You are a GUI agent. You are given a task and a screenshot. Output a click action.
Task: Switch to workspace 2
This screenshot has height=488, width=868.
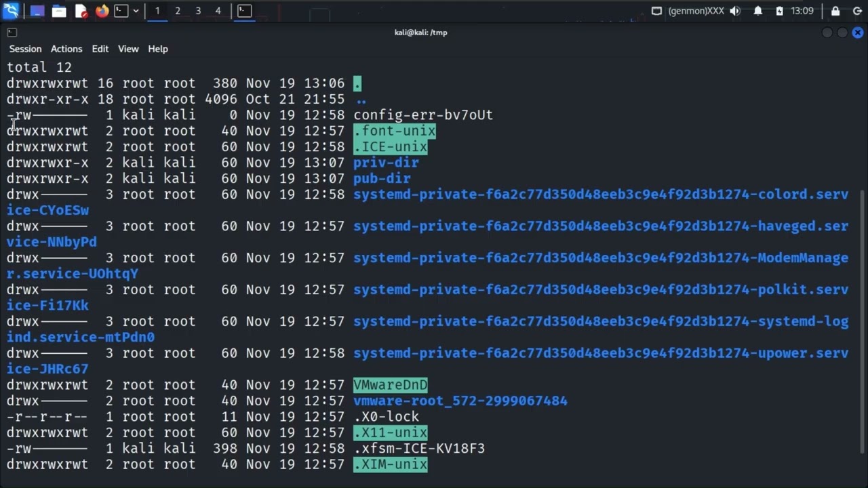[178, 11]
